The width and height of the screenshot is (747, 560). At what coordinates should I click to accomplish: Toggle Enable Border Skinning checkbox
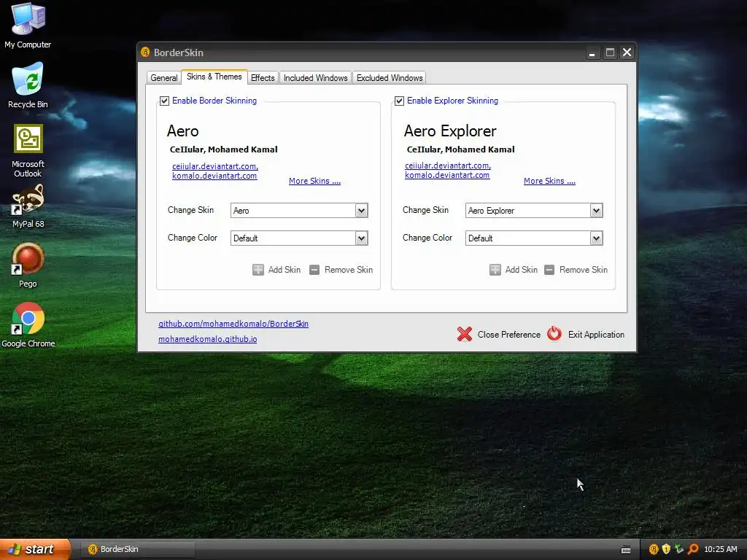click(x=164, y=101)
